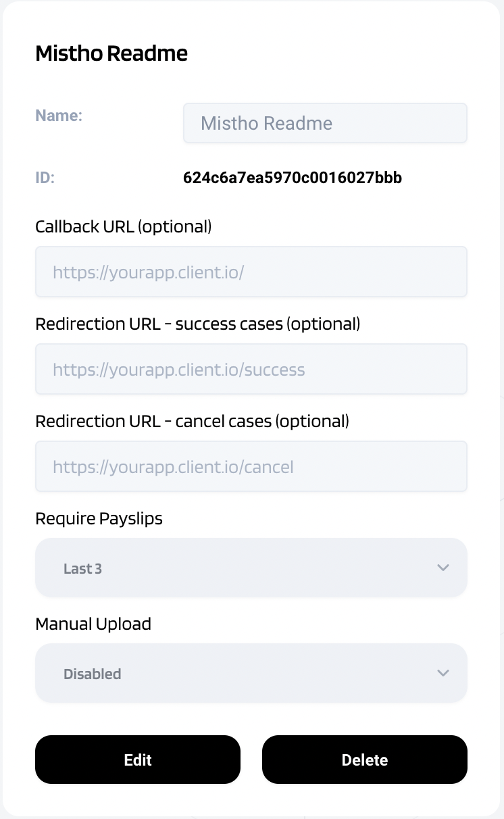Click the https://yourapp.client.io/ placeholder text

coord(148,272)
